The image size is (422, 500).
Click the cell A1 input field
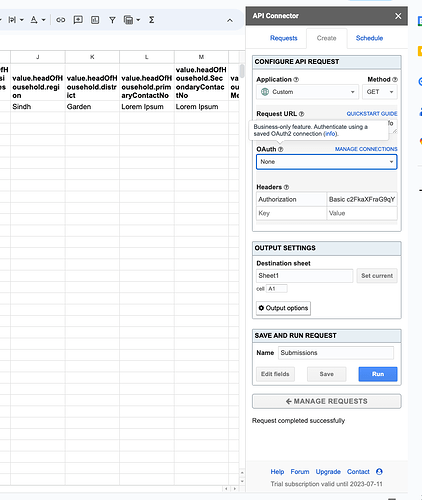point(277,289)
